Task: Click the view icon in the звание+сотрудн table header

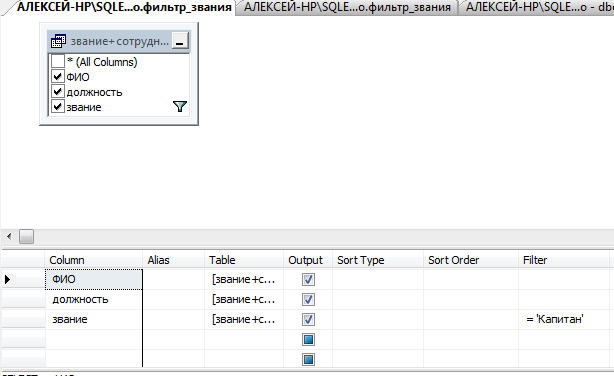Action: coord(58,41)
